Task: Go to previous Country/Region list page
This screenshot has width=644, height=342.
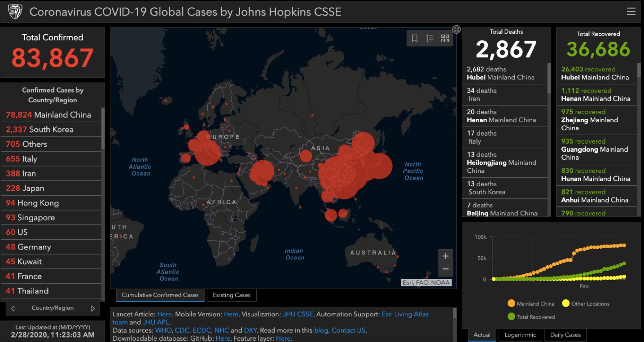Action: pos(13,308)
